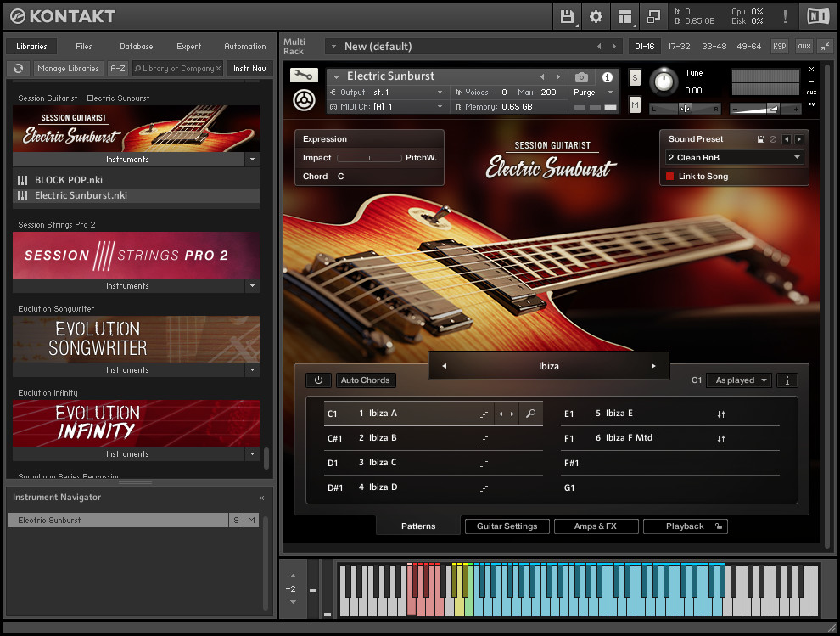Switch to the Guitar Settings tab
Image resolution: width=840 pixels, height=636 pixels.
507,526
